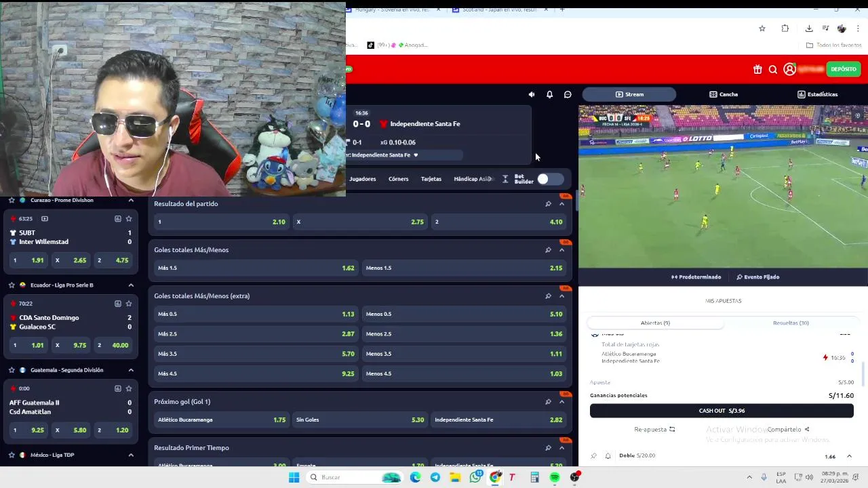Image resolution: width=868 pixels, height=488 pixels.
Task: Open Todos los favoritos bookmarks folder
Action: click(x=833, y=45)
